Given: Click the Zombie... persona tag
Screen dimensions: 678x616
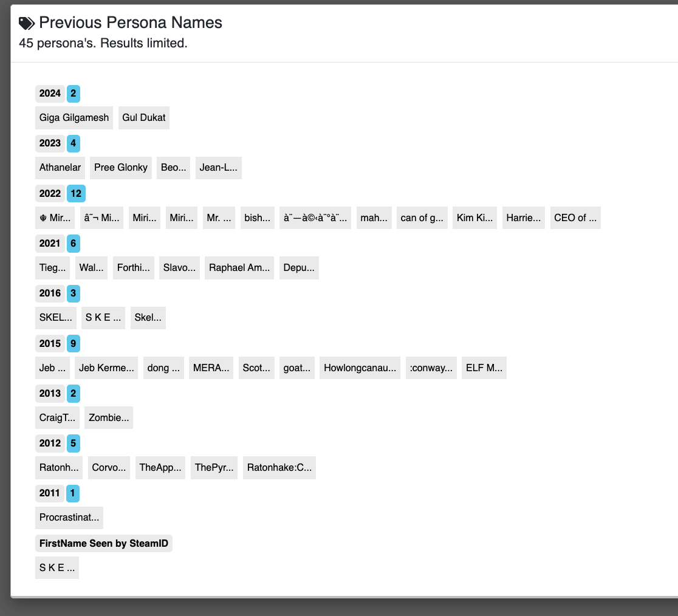Looking at the screenshot, I should (109, 418).
